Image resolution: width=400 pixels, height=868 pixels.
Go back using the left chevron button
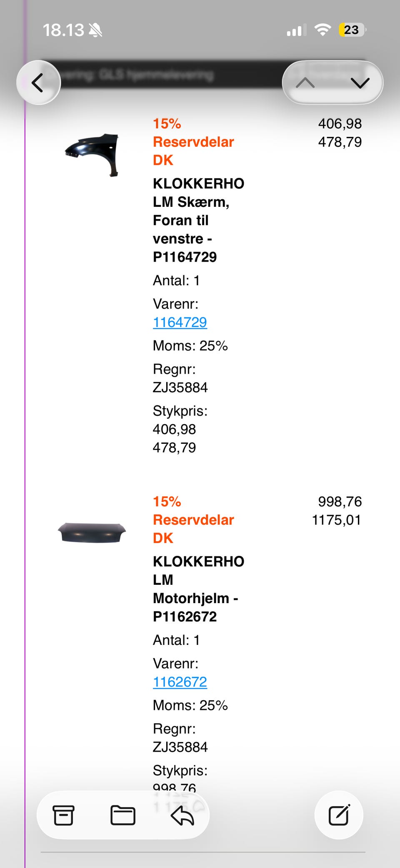tap(38, 83)
